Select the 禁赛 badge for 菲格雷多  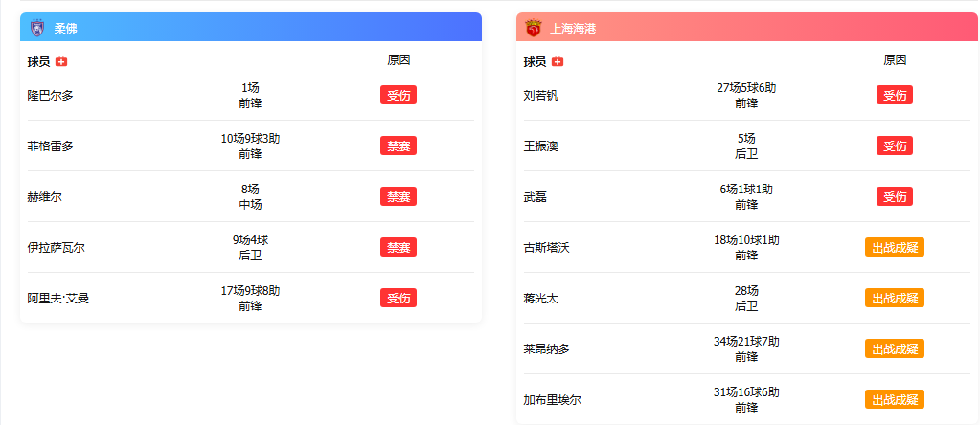pyautogui.click(x=399, y=145)
